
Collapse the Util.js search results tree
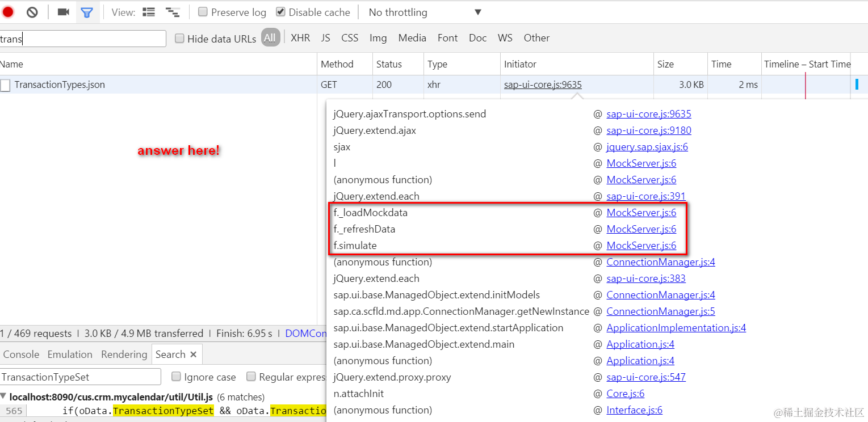coord(3,396)
